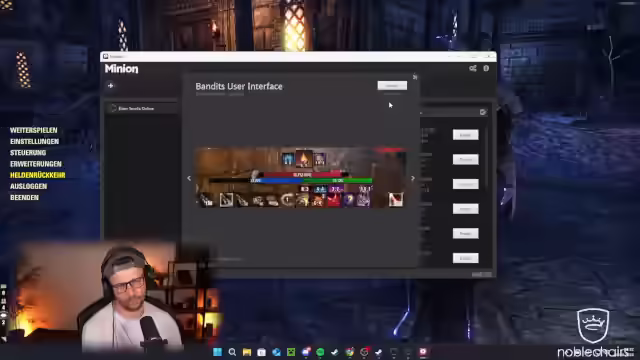Open the Minecraft creeper icon in taskbar
The height and width of the screenshot is (360, 640).
point(291,352)
